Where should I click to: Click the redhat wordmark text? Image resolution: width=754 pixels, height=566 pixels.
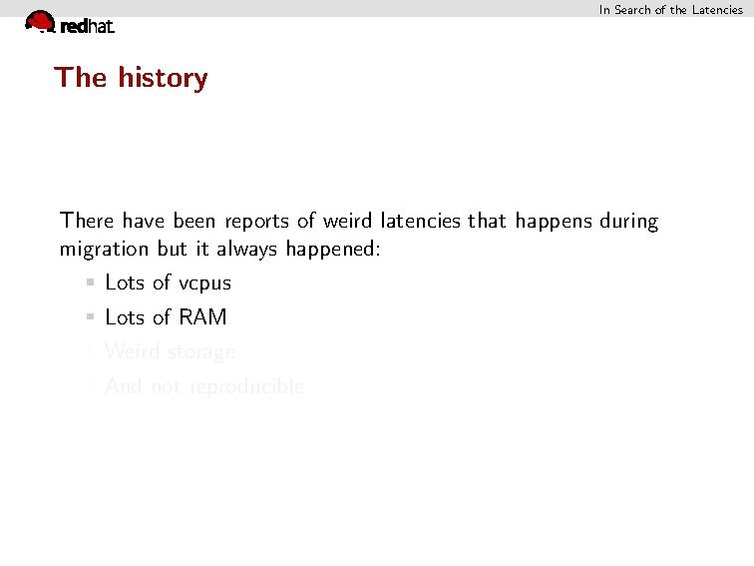[87, 28]
